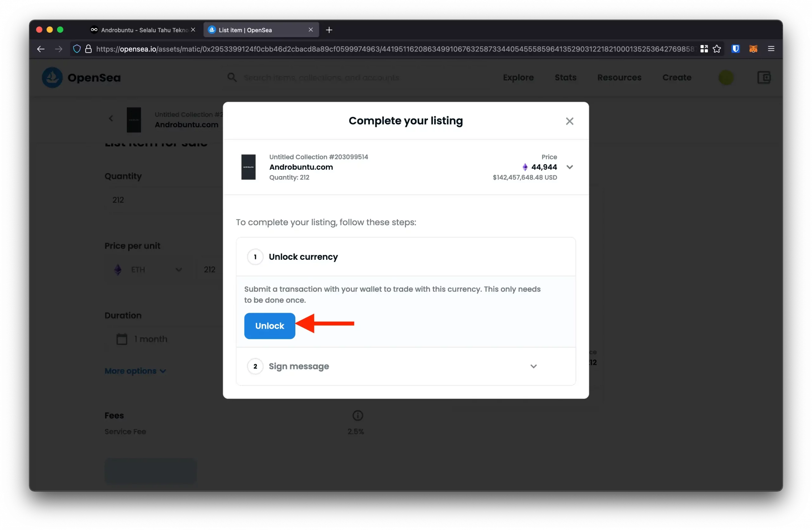Expand the price details chevron
Viewport: 812px width, 530px height.
coord(569,167)
